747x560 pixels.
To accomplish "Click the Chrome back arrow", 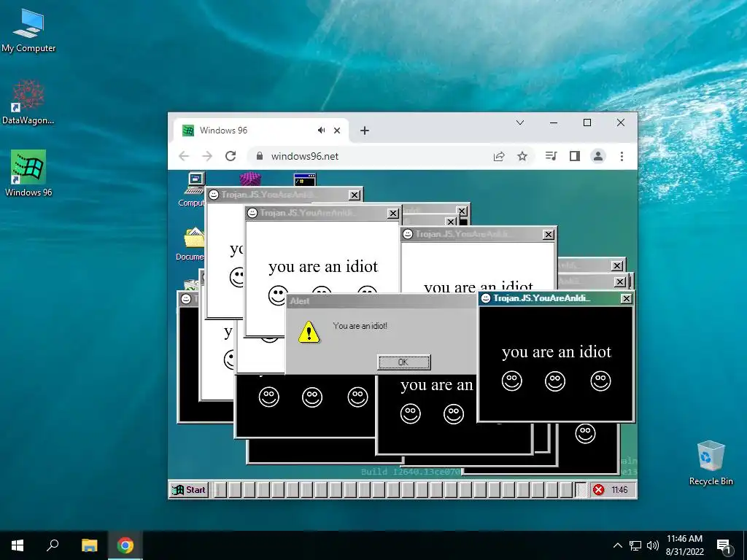I will [184, 156].
